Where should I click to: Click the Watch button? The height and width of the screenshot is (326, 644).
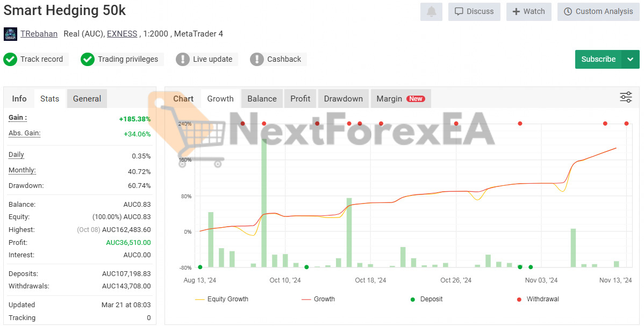coord(528,12)
